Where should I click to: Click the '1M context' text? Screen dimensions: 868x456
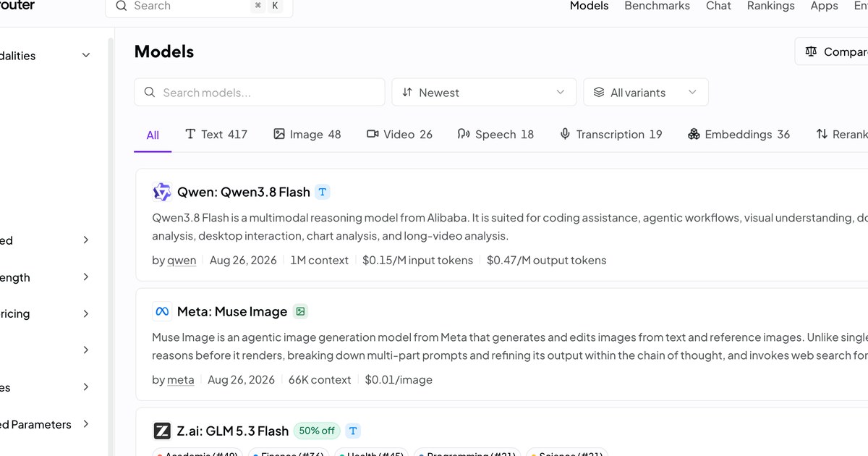click(320, 261)
